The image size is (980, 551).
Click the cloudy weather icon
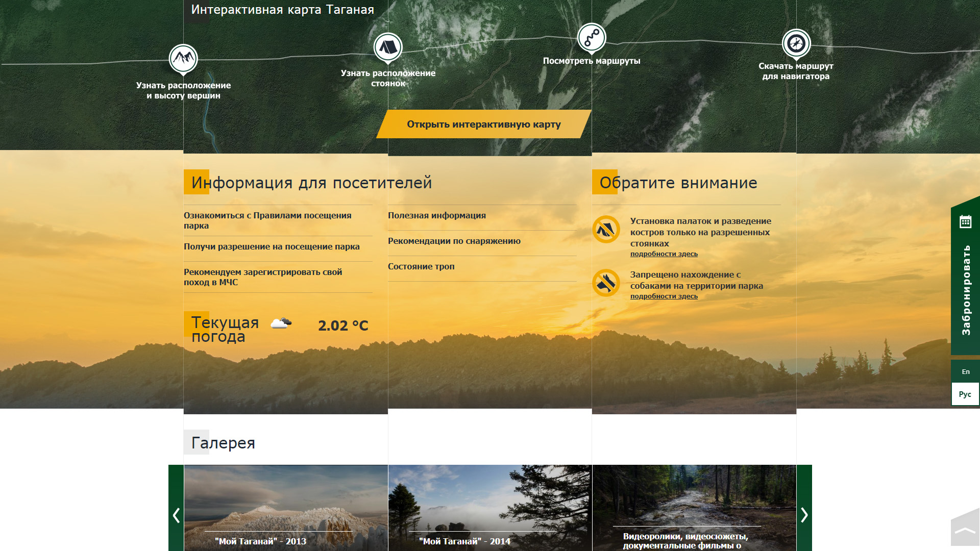[x=281, y=323]
